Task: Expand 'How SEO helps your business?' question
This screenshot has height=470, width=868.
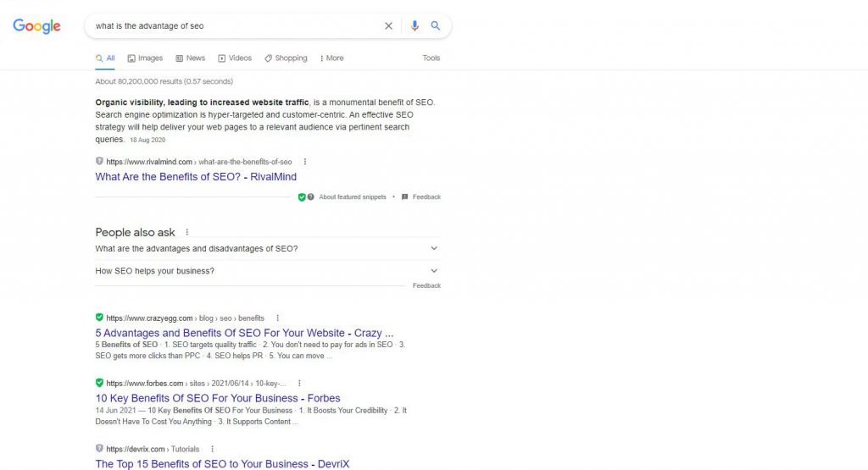Action: coord(268,271)
